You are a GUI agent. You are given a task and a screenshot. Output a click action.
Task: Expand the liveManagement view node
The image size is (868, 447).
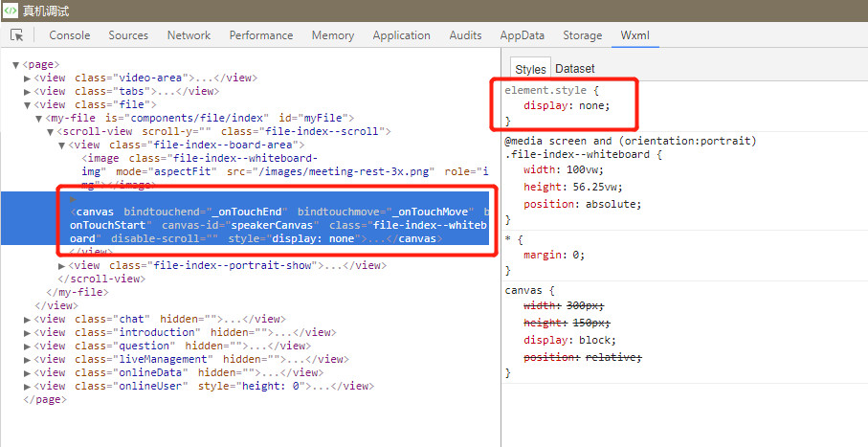pyautogui.click(x=27, y=360)
